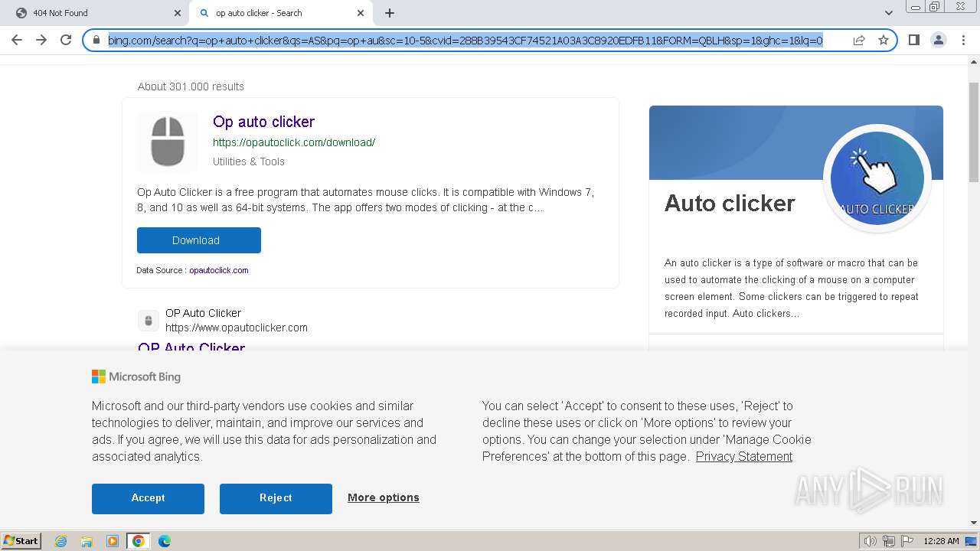The image size is (980, 551).
Task: Go forward to next page
Action: coord(41,40)
